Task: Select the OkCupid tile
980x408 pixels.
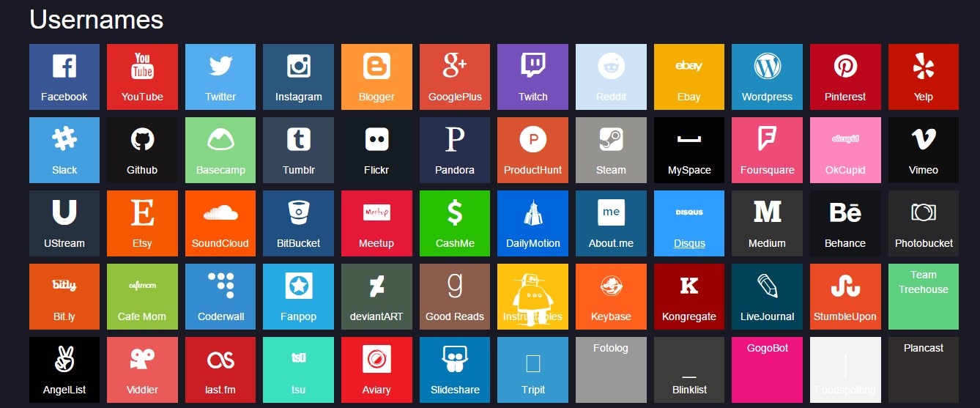Action: pos(845,150)
